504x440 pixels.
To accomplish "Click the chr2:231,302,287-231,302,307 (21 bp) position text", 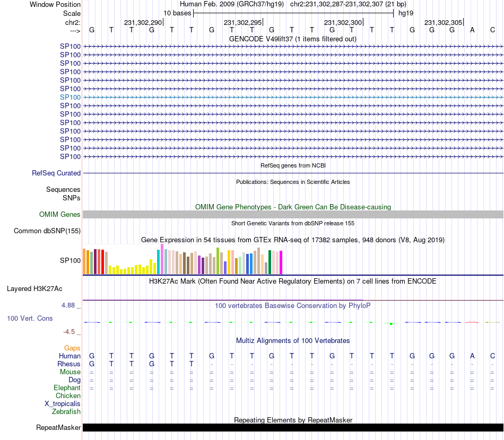I will pyautogui.click(x=348, y=4).
